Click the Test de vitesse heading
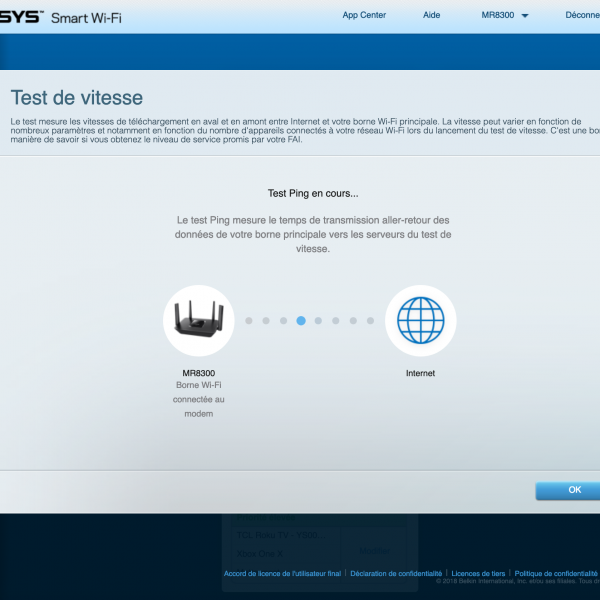 77,98
